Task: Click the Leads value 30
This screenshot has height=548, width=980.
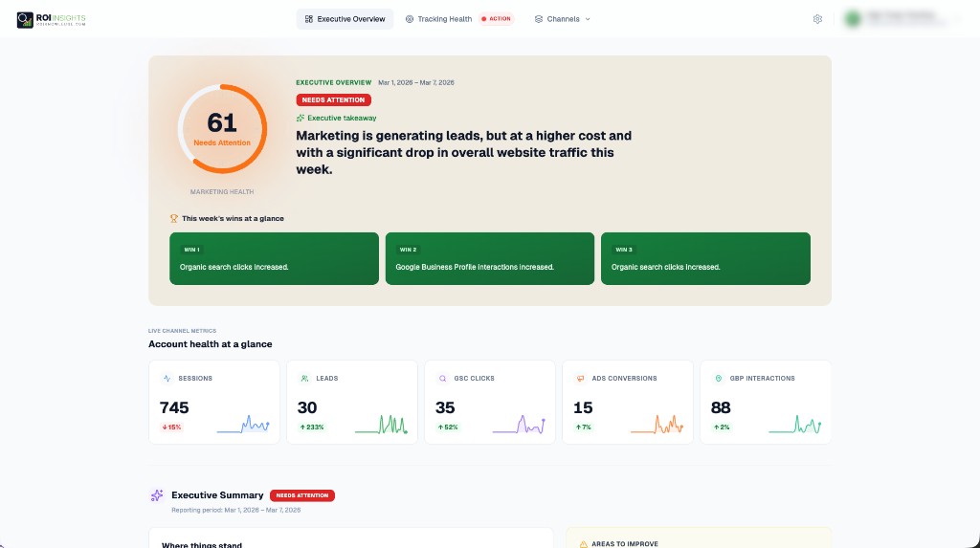Action: [307, 407]
